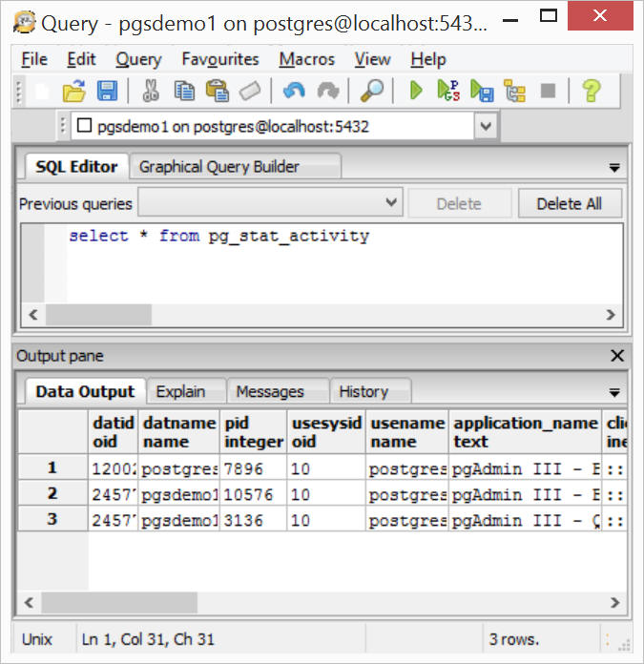This screenshot has width=644, height=664.
Task: Execute the query with the green play icon
Action: [x=416, y=91]
